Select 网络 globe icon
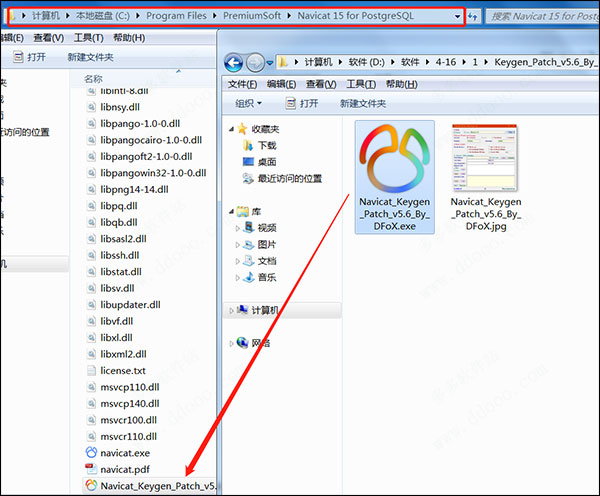The width and height of the screenshot is (600, 496). [243, 342]
